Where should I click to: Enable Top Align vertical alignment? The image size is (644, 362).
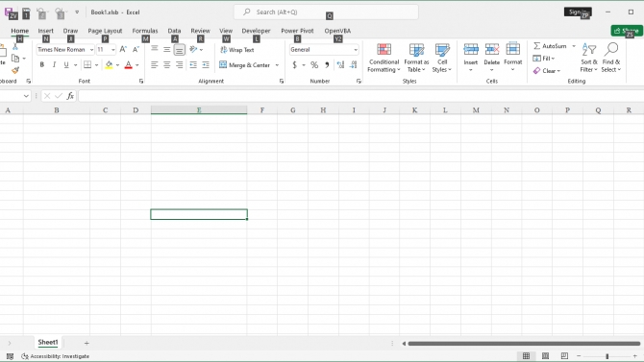[x=155, y=50]
